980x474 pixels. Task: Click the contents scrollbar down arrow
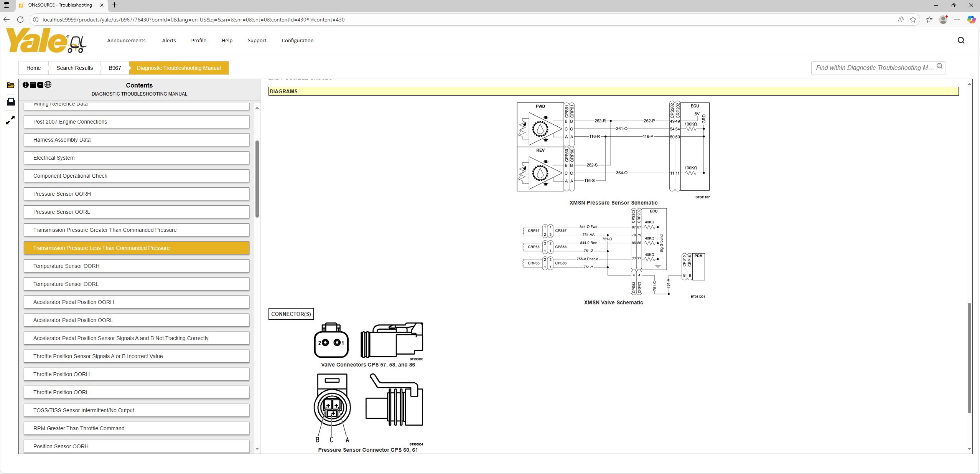coord(257,449)
